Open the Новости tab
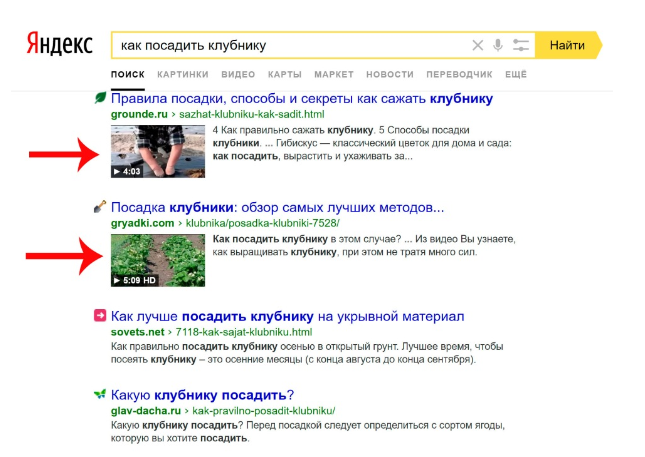This screenshot has height=457, width=645. point(389,75)
